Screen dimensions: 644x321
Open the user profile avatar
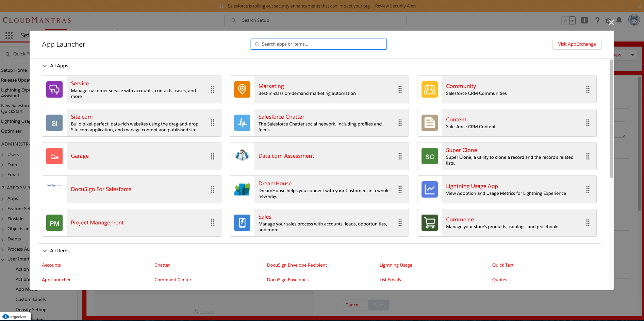(x=634, y=20)
